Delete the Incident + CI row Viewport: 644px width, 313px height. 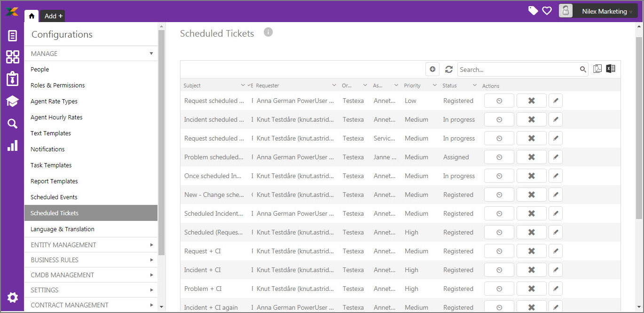pyautogui.click(x=532, y=270)
